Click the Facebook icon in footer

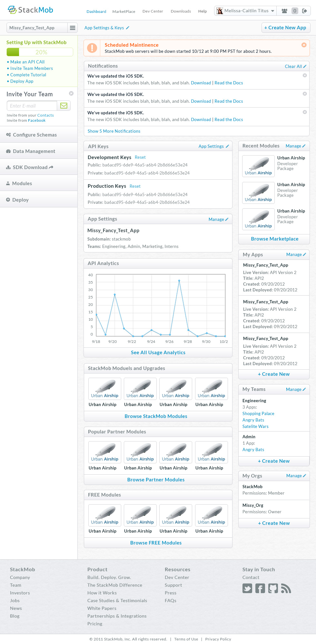[x=260, y=588]
